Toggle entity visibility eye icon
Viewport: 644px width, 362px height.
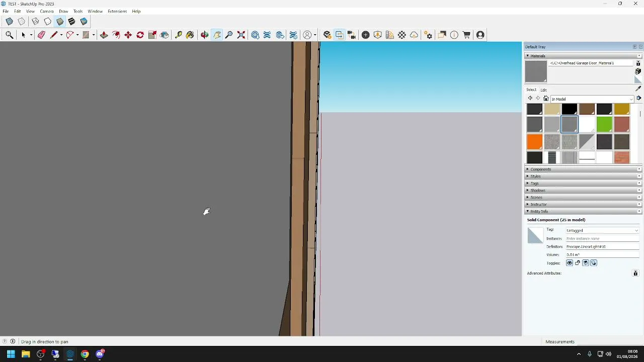click(x=570, y=263)
